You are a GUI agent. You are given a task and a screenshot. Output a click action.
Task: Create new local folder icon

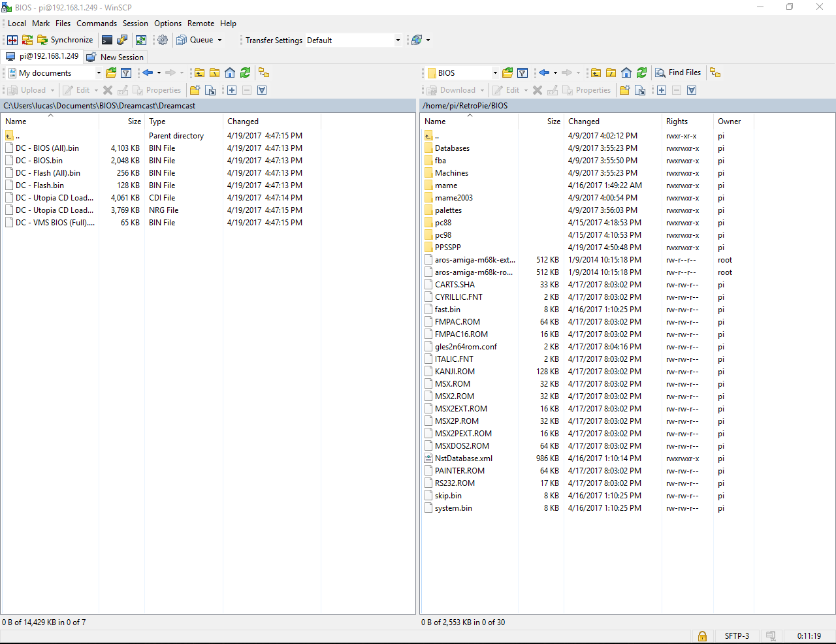195,90
